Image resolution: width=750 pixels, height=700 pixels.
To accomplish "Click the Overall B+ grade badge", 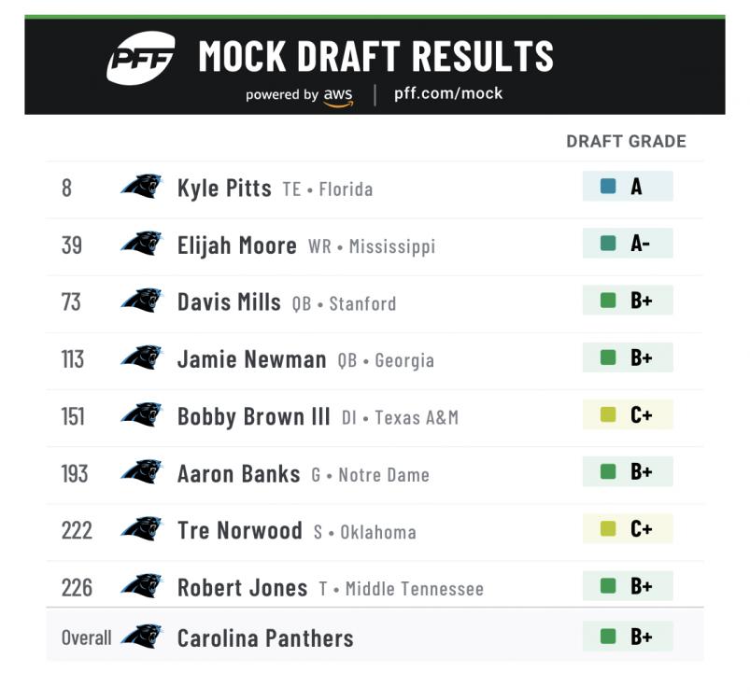I will pyautogui.click(x=628, y=637).
